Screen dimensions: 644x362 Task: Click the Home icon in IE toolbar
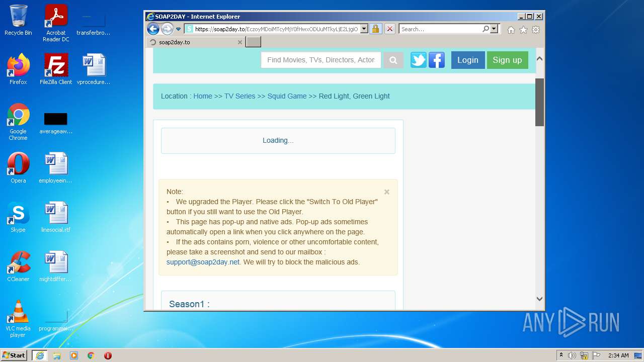(511, 30)
